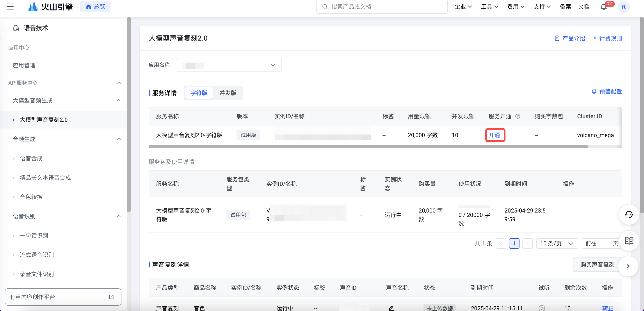Click the search product or document field
This screenshot has width=644, height=311.
[381, 7]
